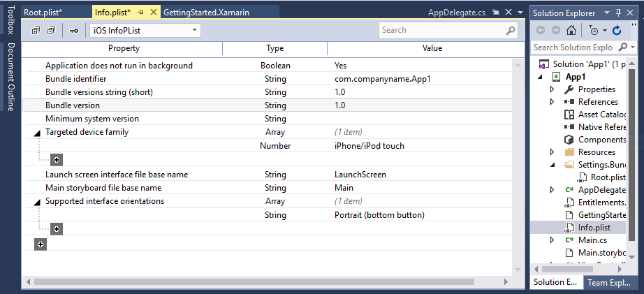Click the Refresh icon in Solution Explorer toolbar
The width and height of the screenshot is (644, 294).
click(x=616, y=30)
